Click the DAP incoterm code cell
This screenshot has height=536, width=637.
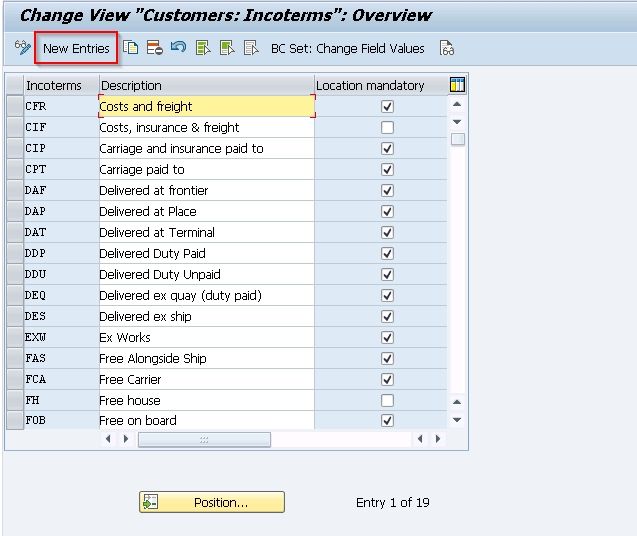pyautogui.click(x=61, y=211)
